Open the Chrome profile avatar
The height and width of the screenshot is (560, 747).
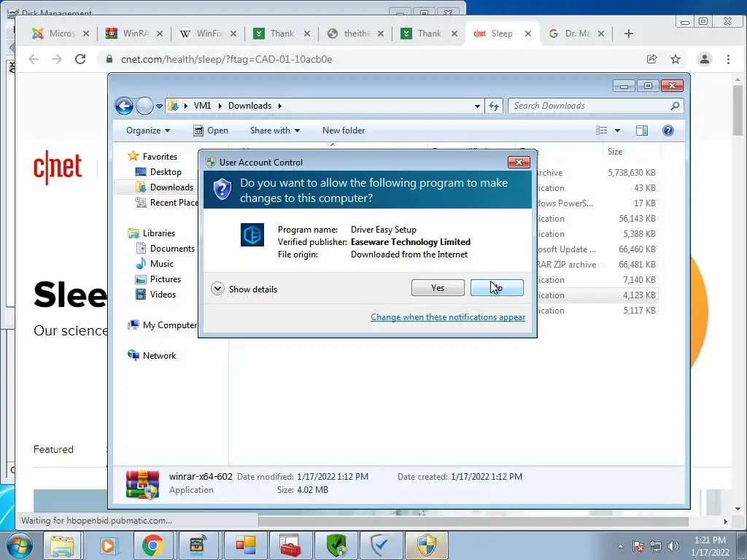(x=704, y=59)
